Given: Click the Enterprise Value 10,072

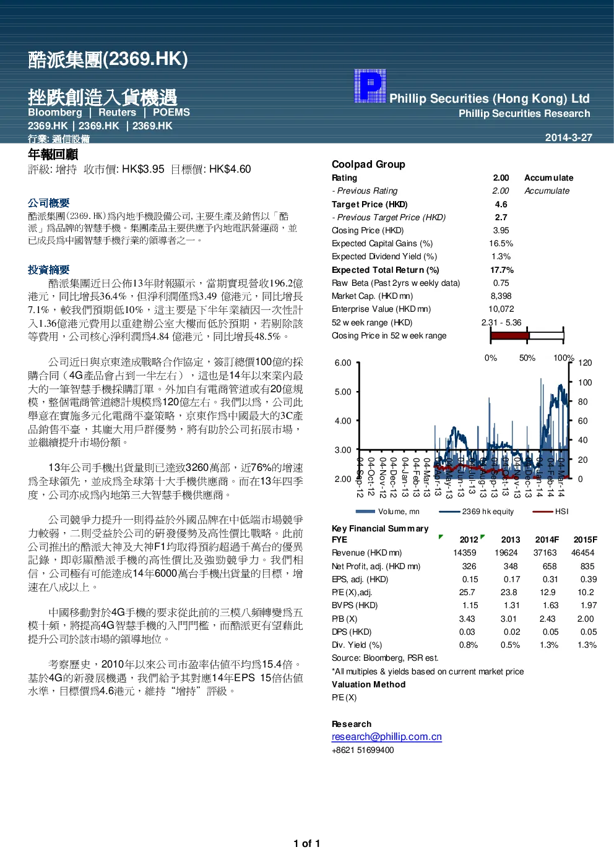Looking at the screenshot, I should click(502, 309).
